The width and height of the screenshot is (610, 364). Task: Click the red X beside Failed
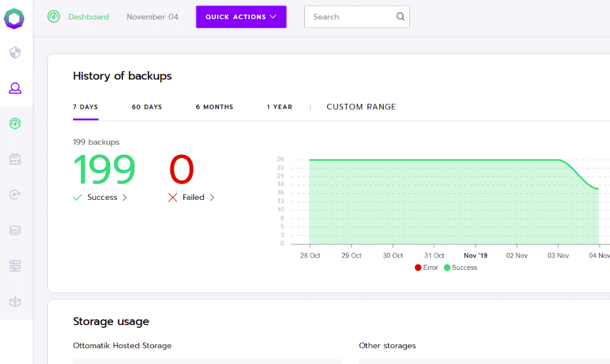(x=173, y=197)
